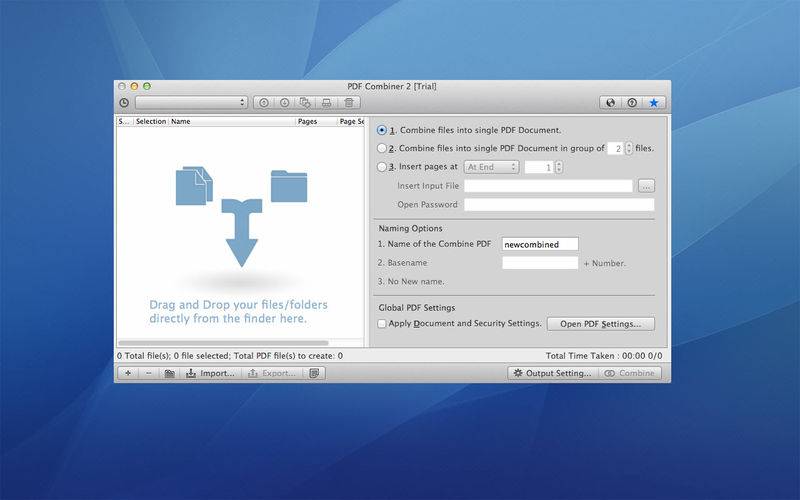Open the At End dropdown
800x500 pixels.
click(x=491, y=167)
